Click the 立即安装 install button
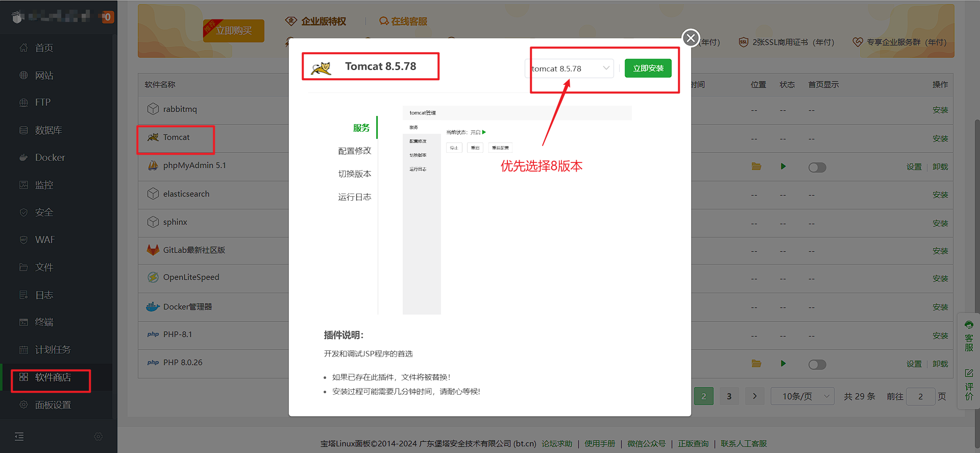Viewport: 980px width, 453px height. pyautogui.click(x=648, y=68)
